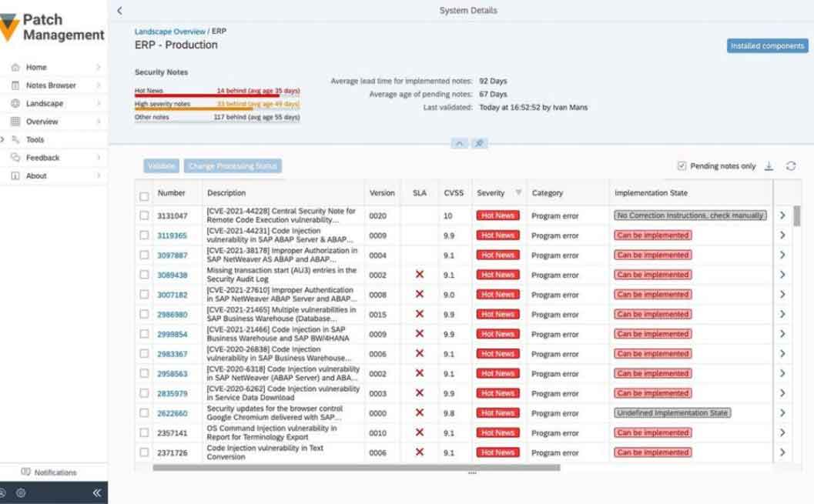Open the settings gear in the sidebar footer
The height and width of the screenshot is (504, 814).
point(22,494)
